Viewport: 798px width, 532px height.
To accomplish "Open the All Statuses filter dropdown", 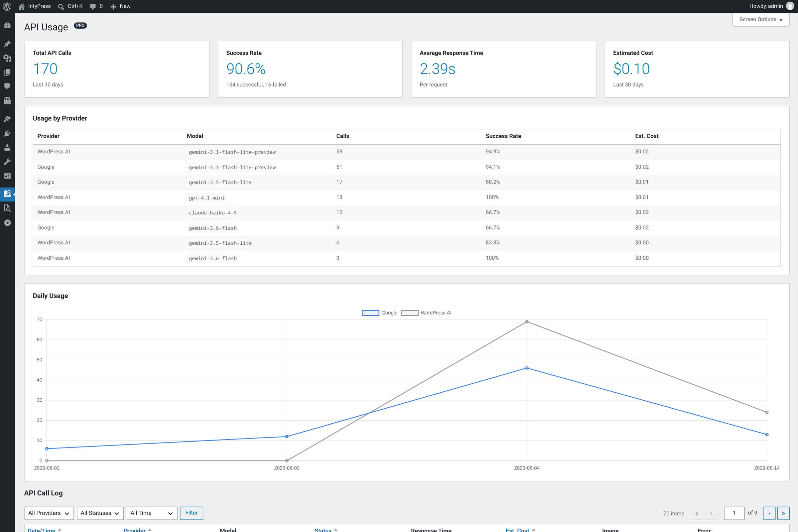I will [x=100, y=513].
